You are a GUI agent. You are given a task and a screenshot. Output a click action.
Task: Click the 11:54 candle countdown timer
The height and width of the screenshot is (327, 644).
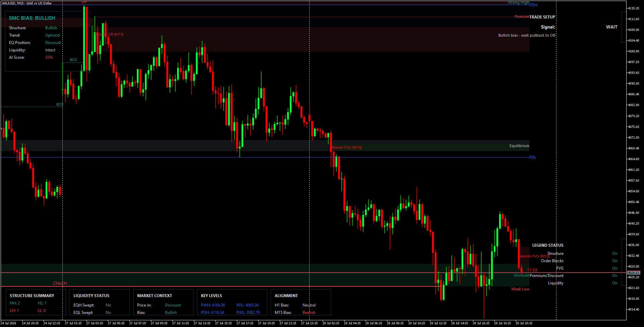(532, 270)
